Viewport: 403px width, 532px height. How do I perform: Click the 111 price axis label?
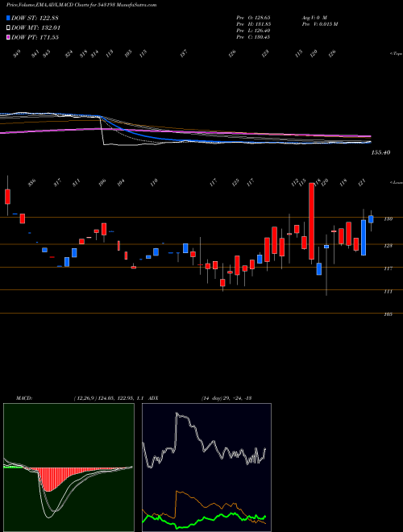coord(388,292)
